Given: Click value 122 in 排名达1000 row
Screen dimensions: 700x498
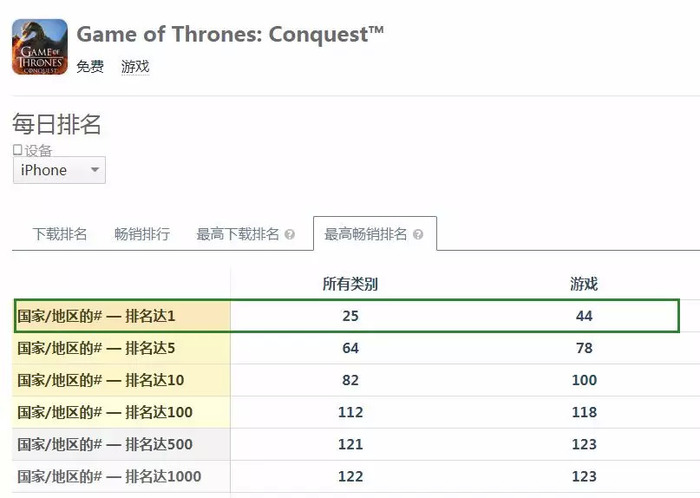Looking at the screenshot, I should point(350,477).
